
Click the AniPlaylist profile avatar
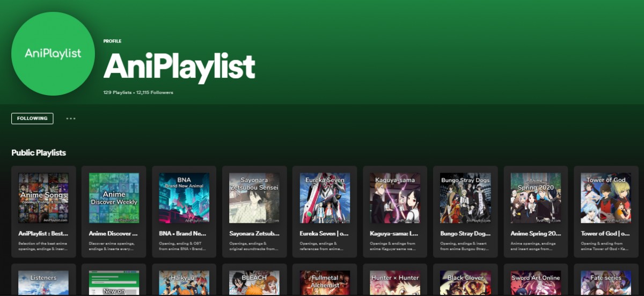pos(53,53)
